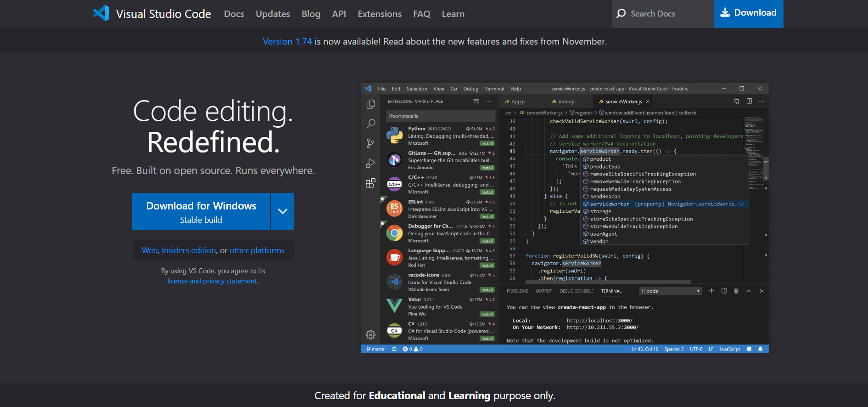Open the Learn navigation item
Image resolution: width=868 pixels, height=407 pixels.
click(453, 14)
